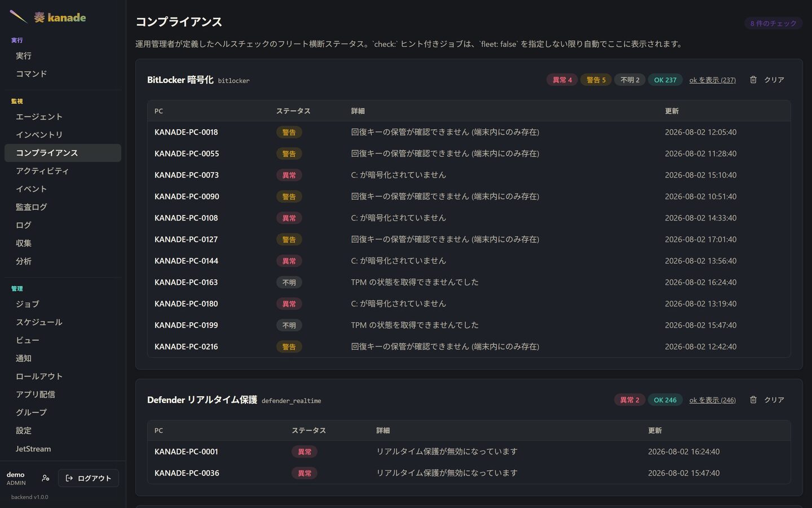Click the OK 246 badge for Defender
The width and height of the screenshot is (812, 508).
click(x=665, y=400)
